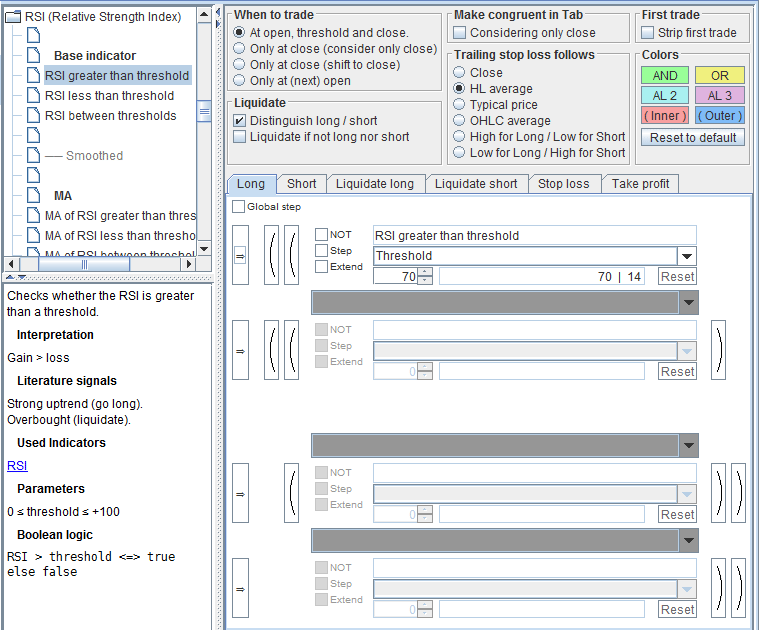The width and height of the screenshot is (759, 630).
Task: Click 'Reset to default' colors button
Action: [693, 137]
